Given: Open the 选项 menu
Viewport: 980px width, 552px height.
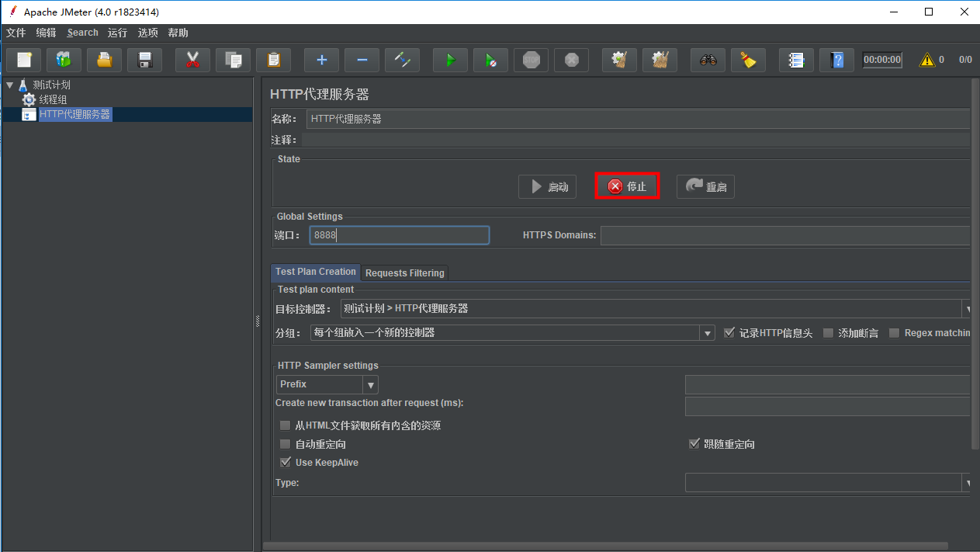Looking at the screenshot, I should coord(148,33).
